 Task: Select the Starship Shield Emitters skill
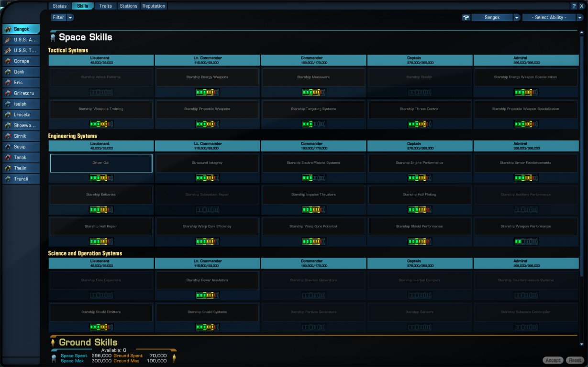coord(101,312)
